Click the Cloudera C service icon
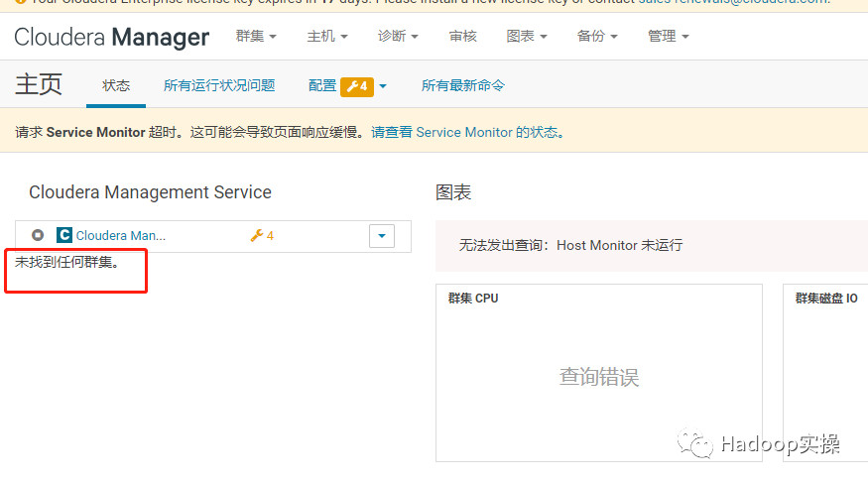The height and width of the screenshot is (484, 868). tap(64, 235)
